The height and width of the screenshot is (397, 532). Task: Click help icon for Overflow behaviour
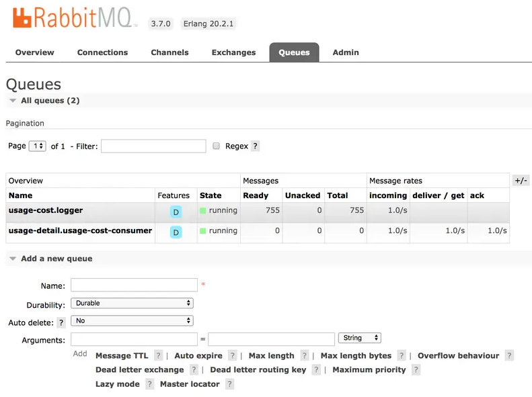tap(509, 356)
